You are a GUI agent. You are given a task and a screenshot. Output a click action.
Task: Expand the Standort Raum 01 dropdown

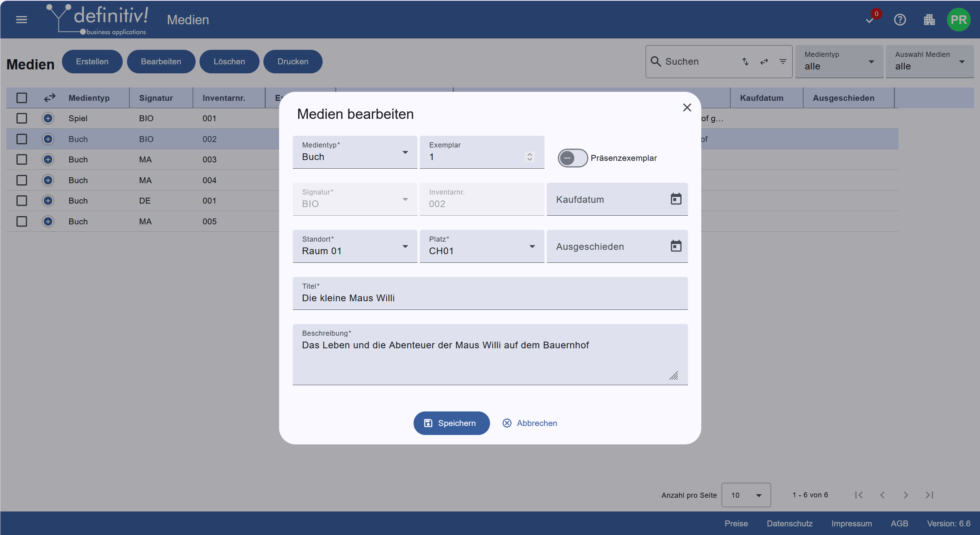pyautogui.click(x=355, y=246)
